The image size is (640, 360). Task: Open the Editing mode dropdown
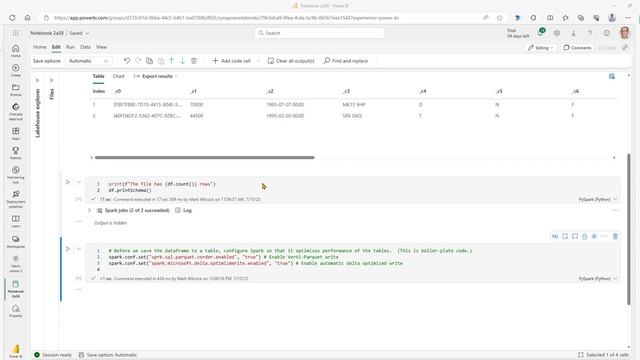click(540, 48)
